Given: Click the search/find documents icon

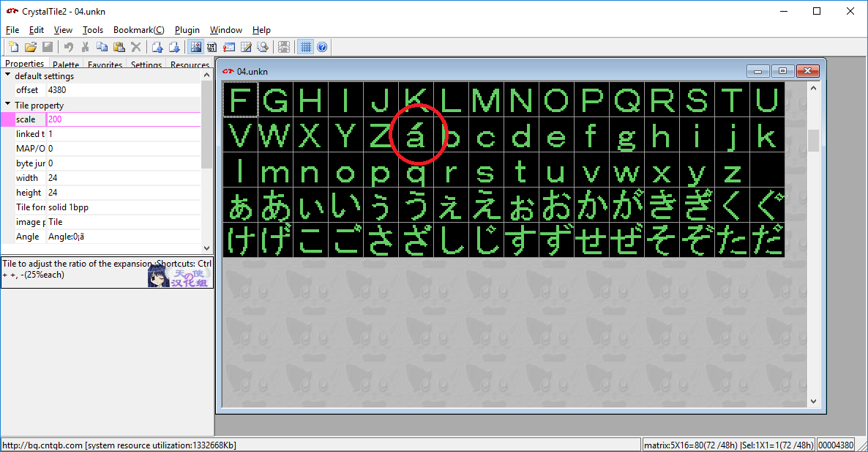Looking at the screenshot, I should coord(263,47).
